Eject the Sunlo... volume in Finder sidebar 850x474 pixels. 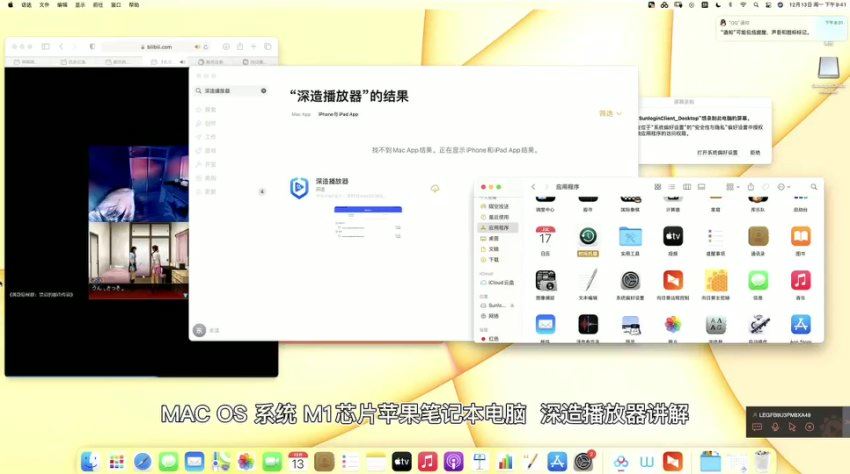point(512,305)
